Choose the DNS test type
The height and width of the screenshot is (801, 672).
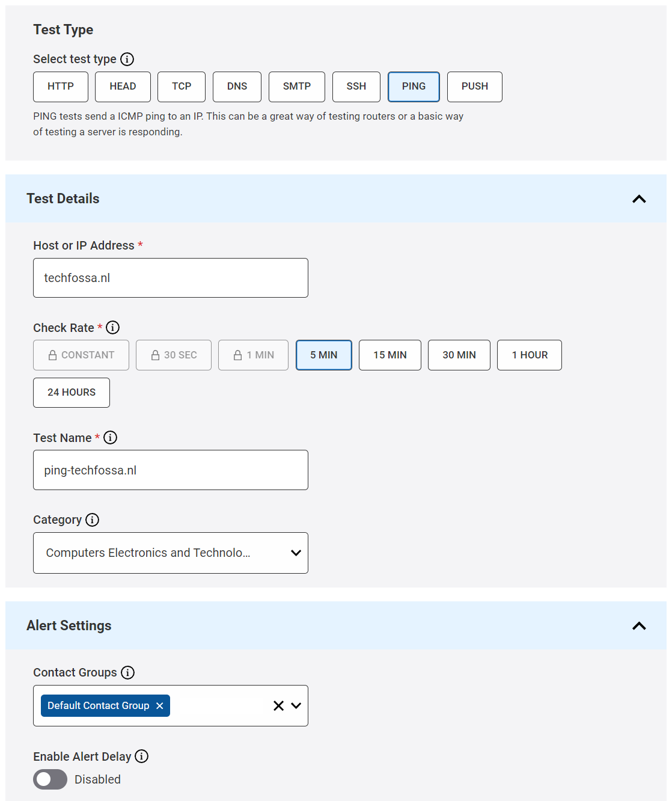click(x=237, y=87)
